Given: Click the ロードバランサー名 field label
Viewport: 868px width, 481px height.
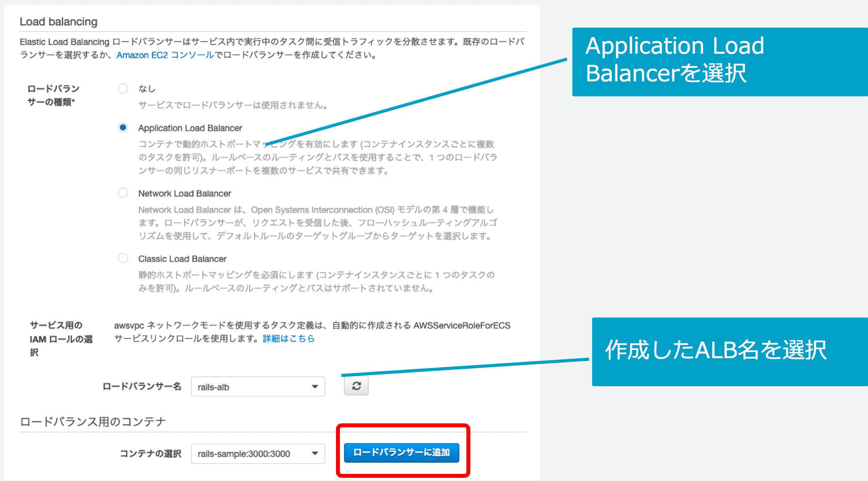Looking at the screenshot, I should point(142,386).
